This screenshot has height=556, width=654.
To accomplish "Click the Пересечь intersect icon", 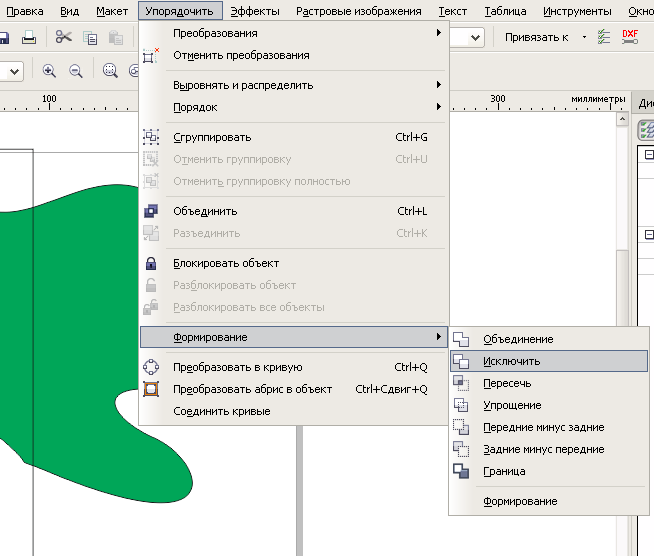I will click(461, 383).
